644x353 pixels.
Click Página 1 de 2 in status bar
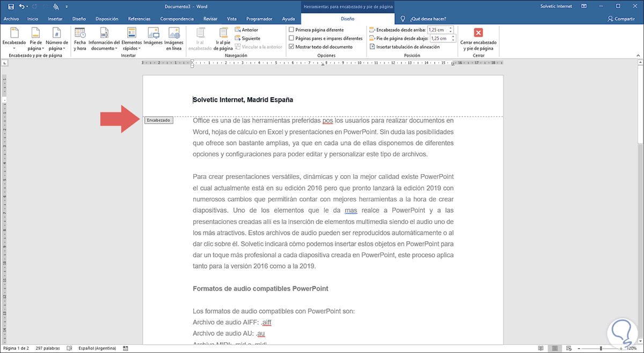tap(15, 348)
